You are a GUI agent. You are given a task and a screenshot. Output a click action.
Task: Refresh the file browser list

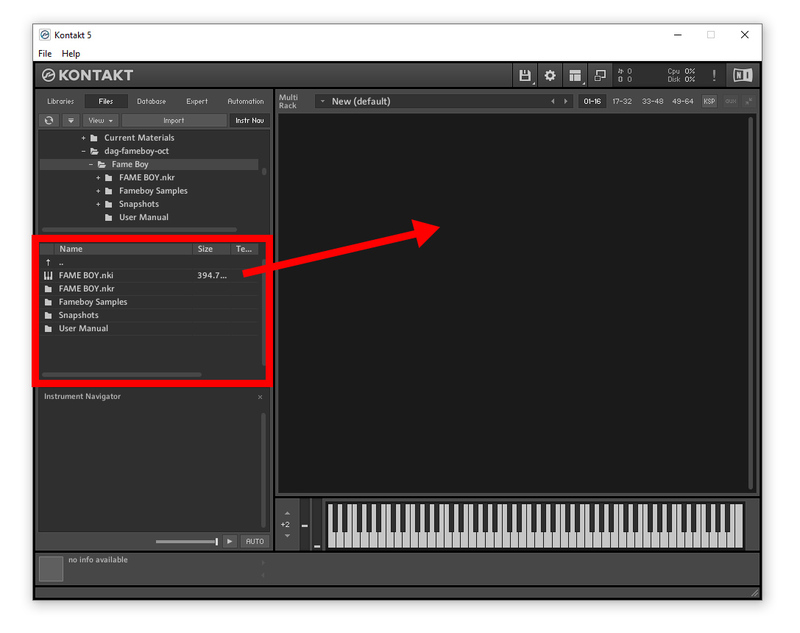tap(49, 120)
